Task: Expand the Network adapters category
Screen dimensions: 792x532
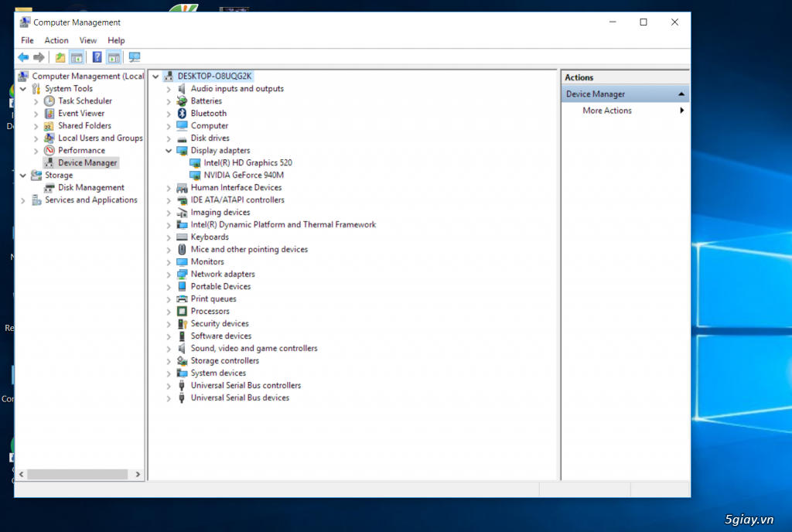Action: (169, 275)
